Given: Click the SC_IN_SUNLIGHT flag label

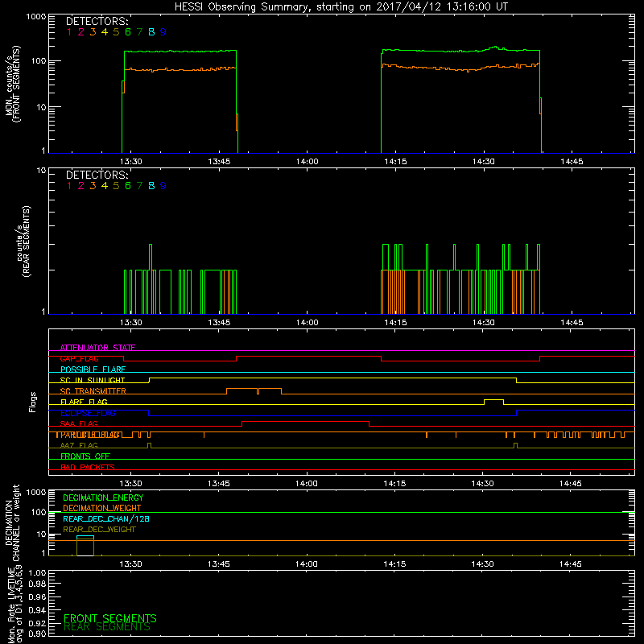Looking at the screenshot, I should click(93, 380).
